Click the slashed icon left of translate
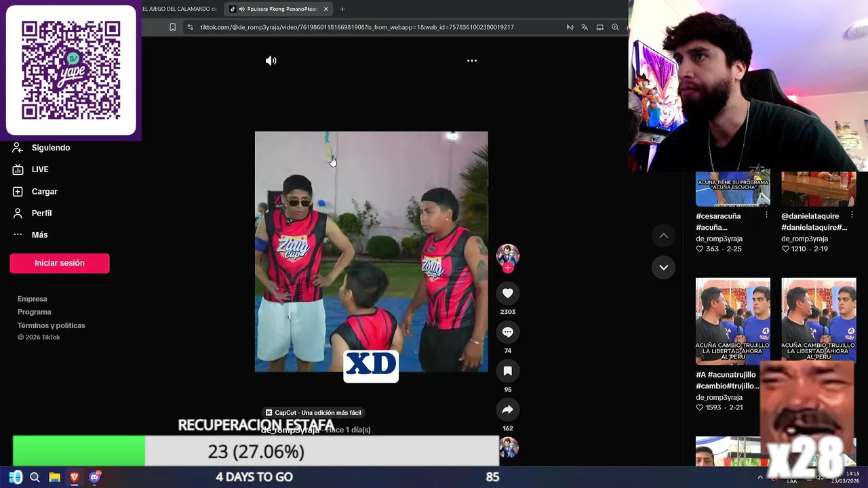Screen dimensions: 868x488 pyautogui.click(x=570, y=27)
